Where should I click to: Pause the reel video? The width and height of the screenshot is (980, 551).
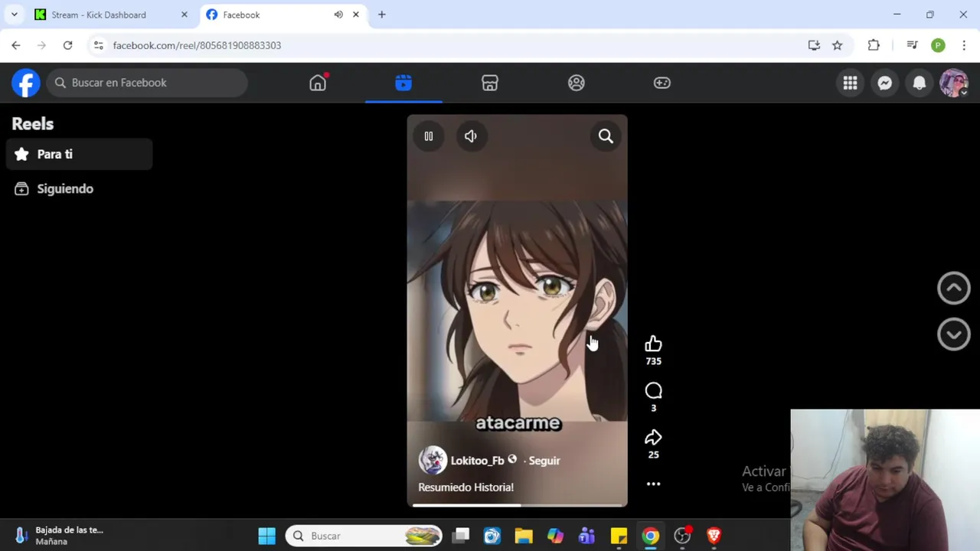coord(429,136)
